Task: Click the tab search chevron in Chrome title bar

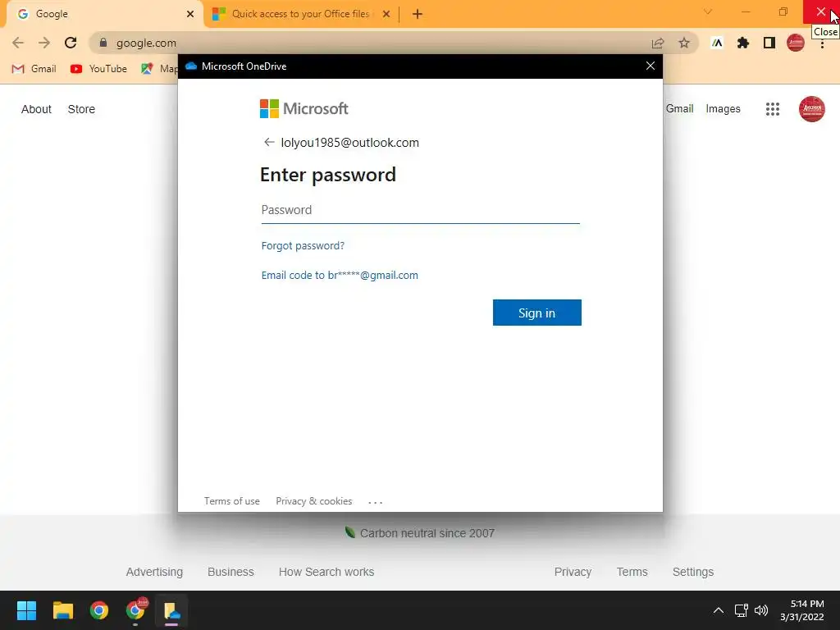Action: [x=708, y=11]
